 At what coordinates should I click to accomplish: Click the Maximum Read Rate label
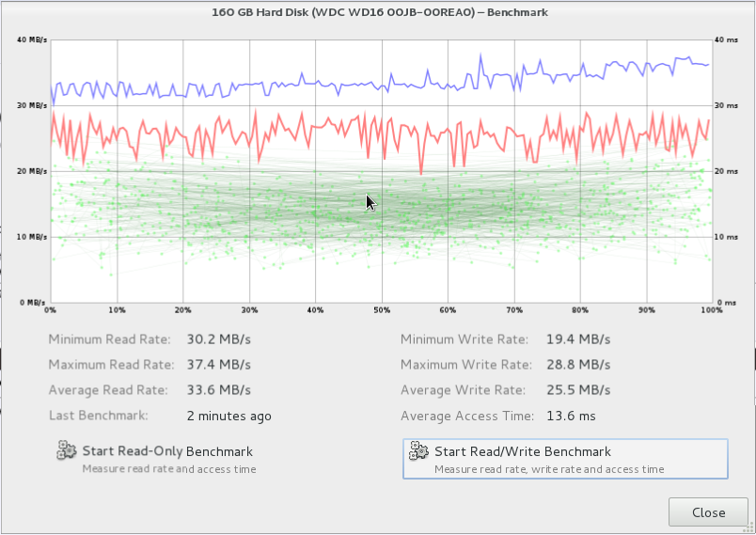tap(111, 365)
